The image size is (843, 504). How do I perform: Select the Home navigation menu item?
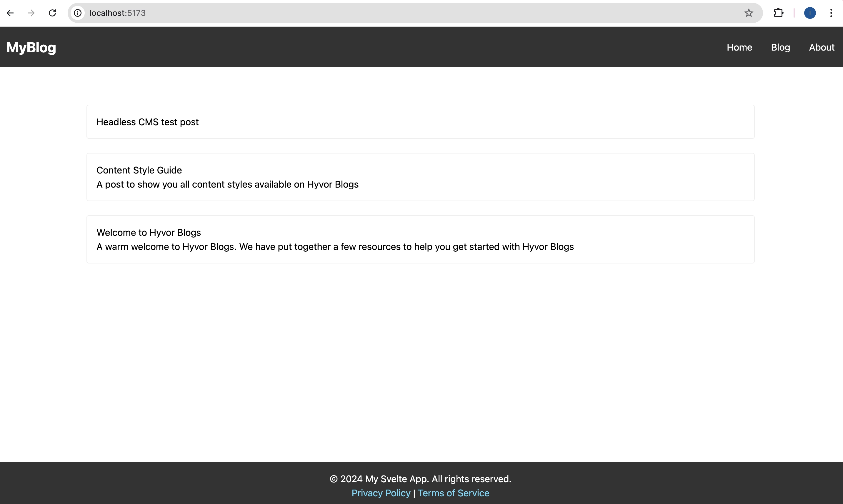tap(739, 47)
